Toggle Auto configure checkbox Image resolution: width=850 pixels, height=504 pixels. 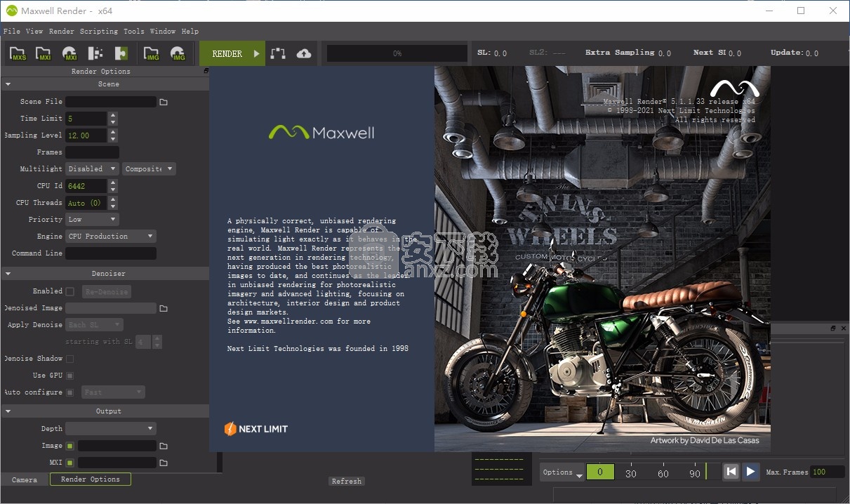(69, 392)
